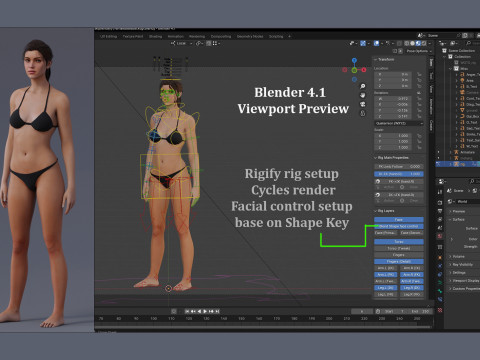
Task: Toggle the snapping magnet icon
Action: tap(209, 43)
